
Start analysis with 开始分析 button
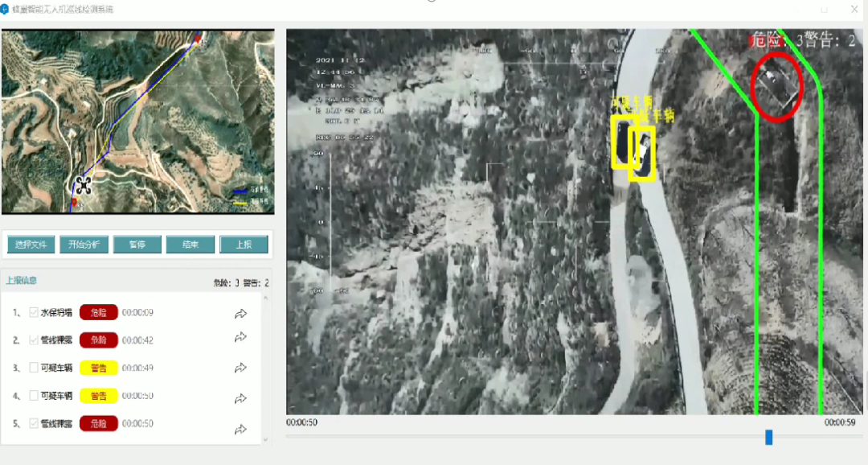pos(84,245)
